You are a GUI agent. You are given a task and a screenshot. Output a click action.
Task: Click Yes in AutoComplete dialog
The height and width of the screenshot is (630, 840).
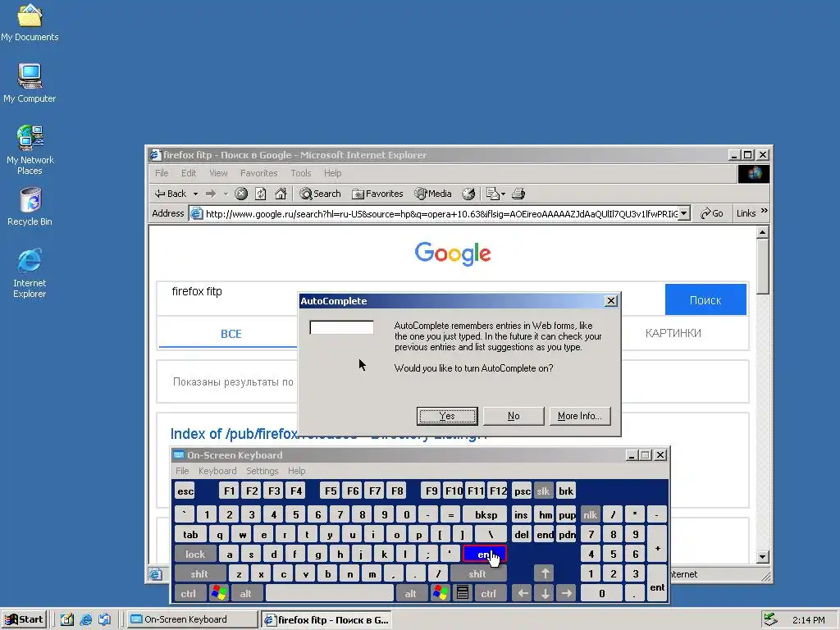point(447,416)
